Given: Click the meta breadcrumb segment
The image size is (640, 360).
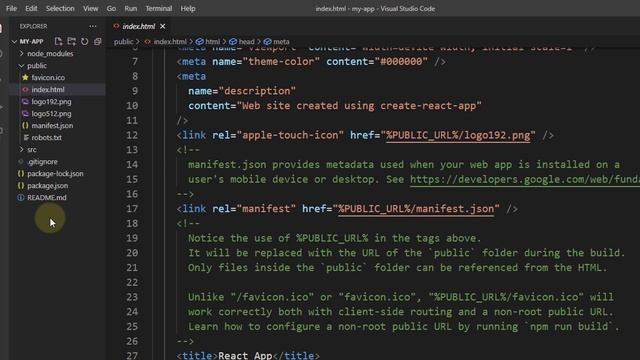Looking at the screenshot, I should pos(281,42).
